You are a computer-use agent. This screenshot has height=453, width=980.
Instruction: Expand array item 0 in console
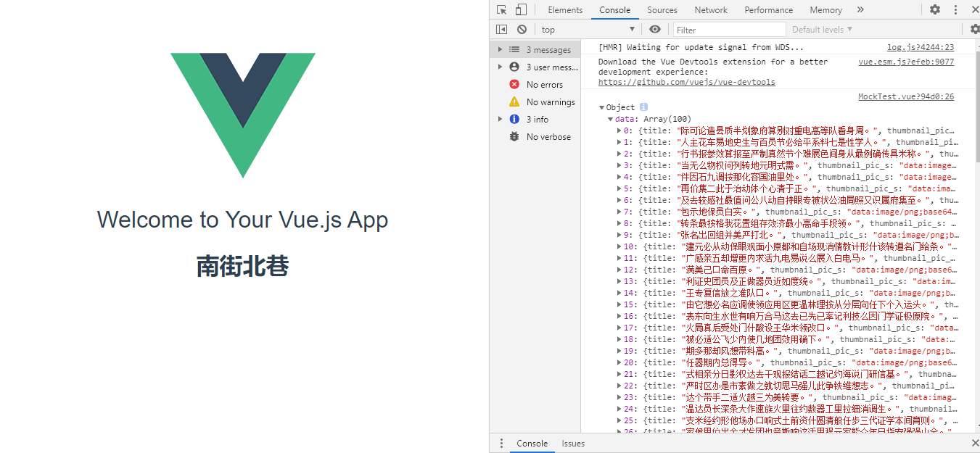point(619,130)
